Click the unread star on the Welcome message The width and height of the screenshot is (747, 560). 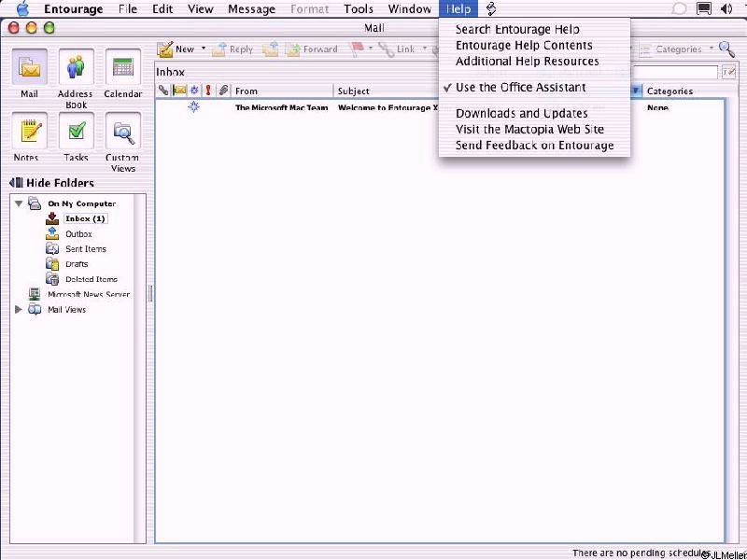pos(193,106)
